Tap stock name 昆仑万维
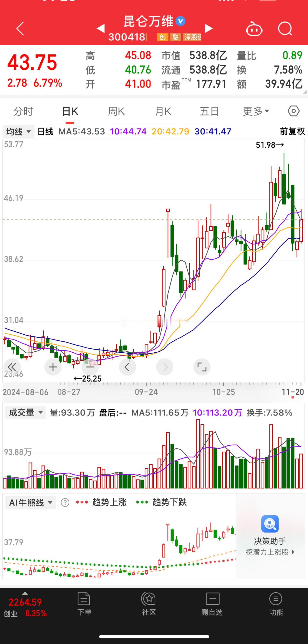The image size is (308, 644). (x=148, y=21)
